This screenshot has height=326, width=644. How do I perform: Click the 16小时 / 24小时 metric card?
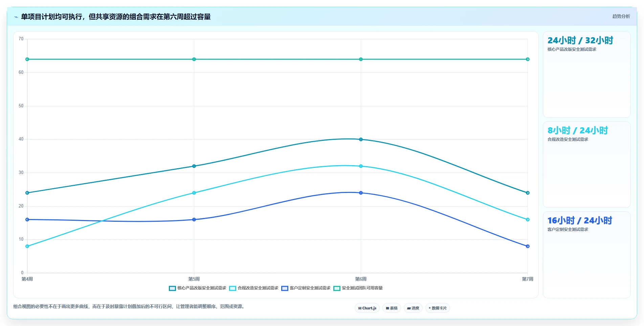(x=586, y=255)
